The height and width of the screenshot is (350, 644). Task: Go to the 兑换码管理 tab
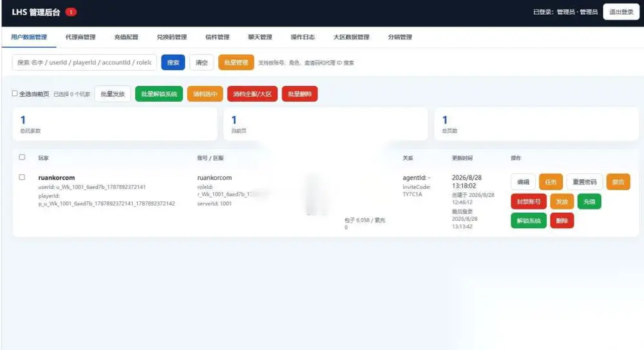[172, 37]
